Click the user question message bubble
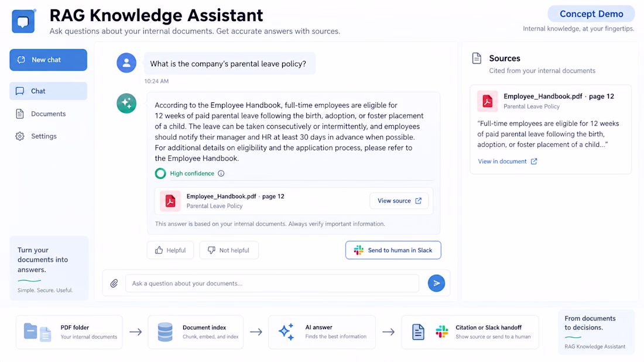644x362 pixels. click(x=229, y=63)
